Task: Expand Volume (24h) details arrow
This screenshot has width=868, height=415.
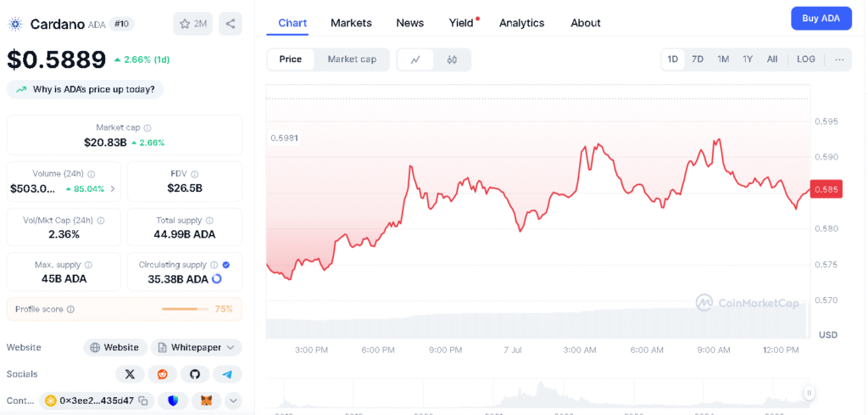Action: coord(113,189)
